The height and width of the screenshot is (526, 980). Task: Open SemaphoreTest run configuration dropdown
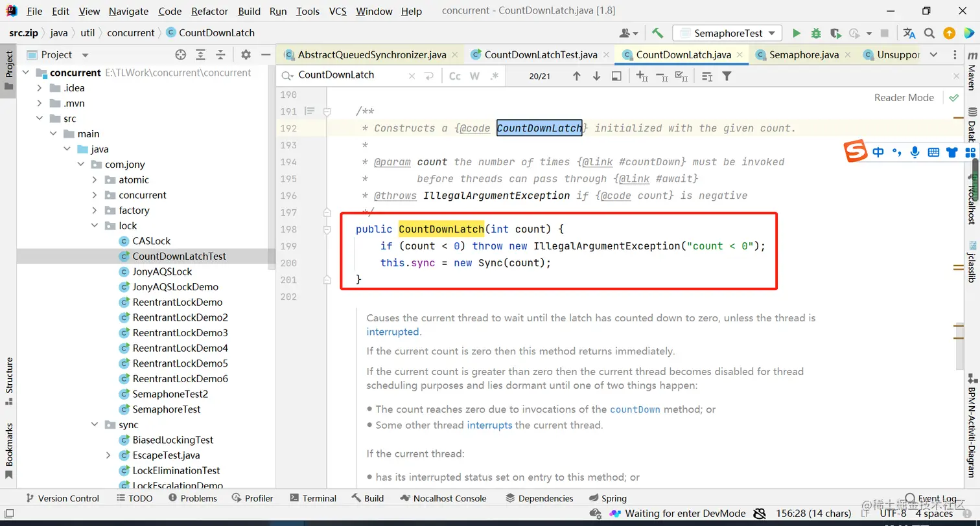coord(727,33)
